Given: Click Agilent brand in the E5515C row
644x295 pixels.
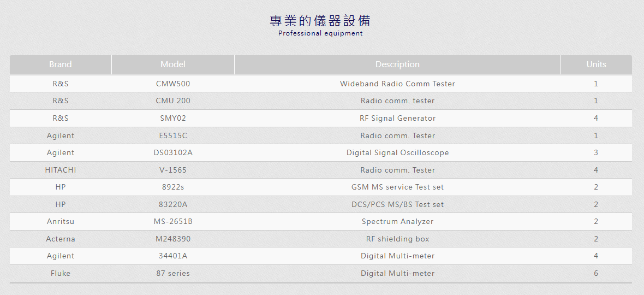Looking at the screenshot, I should pos(61,135).
